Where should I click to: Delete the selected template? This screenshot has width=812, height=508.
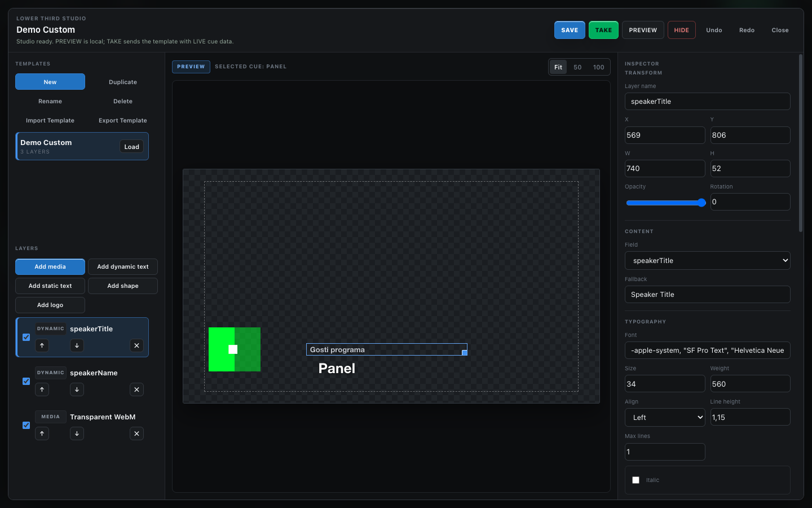tap(123, 101)
